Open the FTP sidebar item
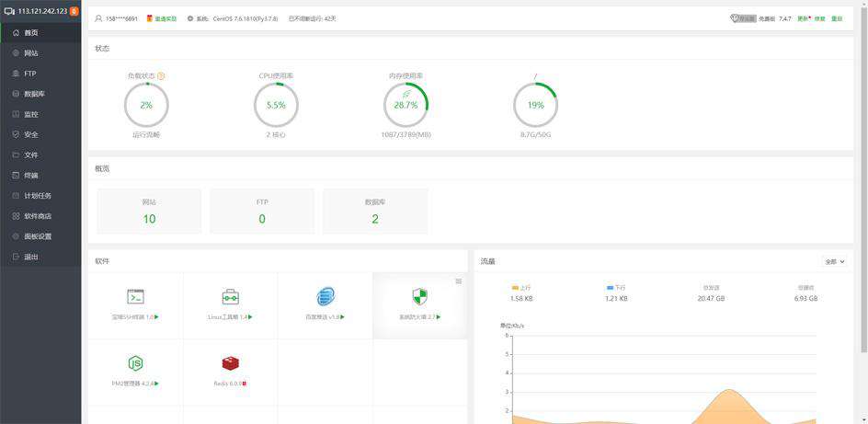The image size is (868, 424). coord(40,74)
